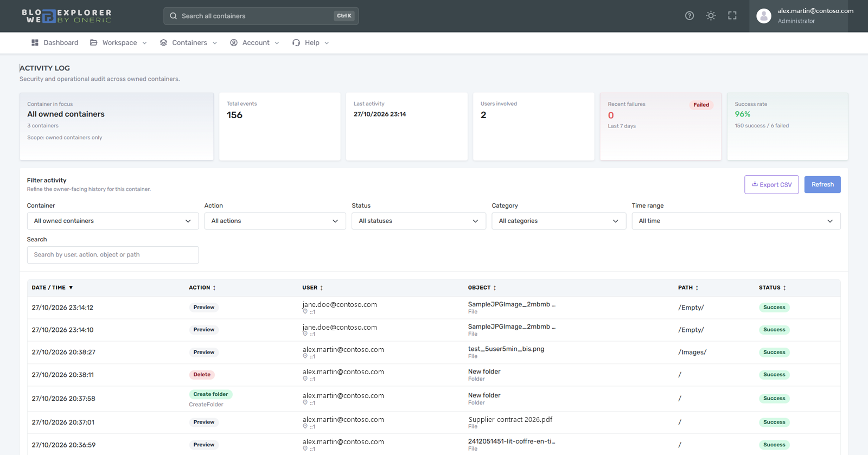Open the Time range dropdown
Screen dimensions: 868x455
pyautogui.click(x=736, y=221)
